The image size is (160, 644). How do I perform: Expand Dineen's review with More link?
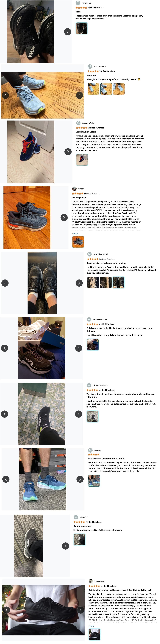point(75,234)
